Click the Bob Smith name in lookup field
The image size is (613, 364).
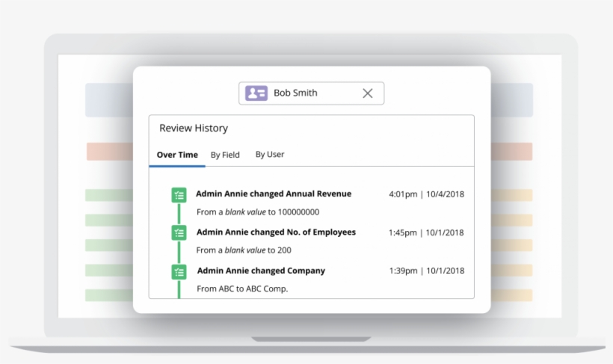(x=295, y=93)
